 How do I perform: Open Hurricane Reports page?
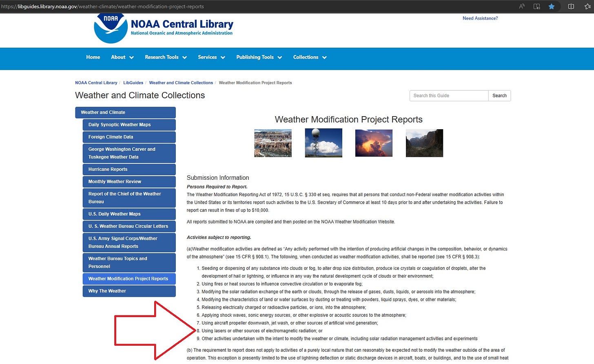(129, 170)
